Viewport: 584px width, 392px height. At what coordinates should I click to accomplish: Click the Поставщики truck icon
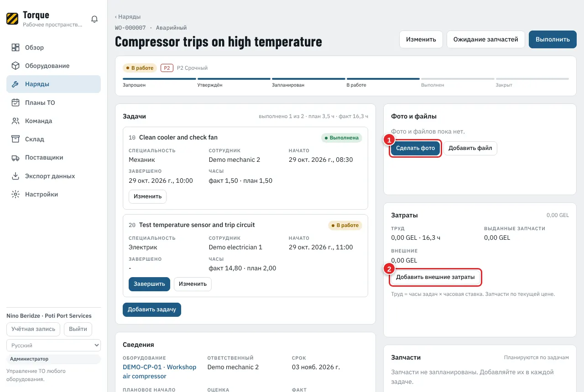click(x=16, y=158)
